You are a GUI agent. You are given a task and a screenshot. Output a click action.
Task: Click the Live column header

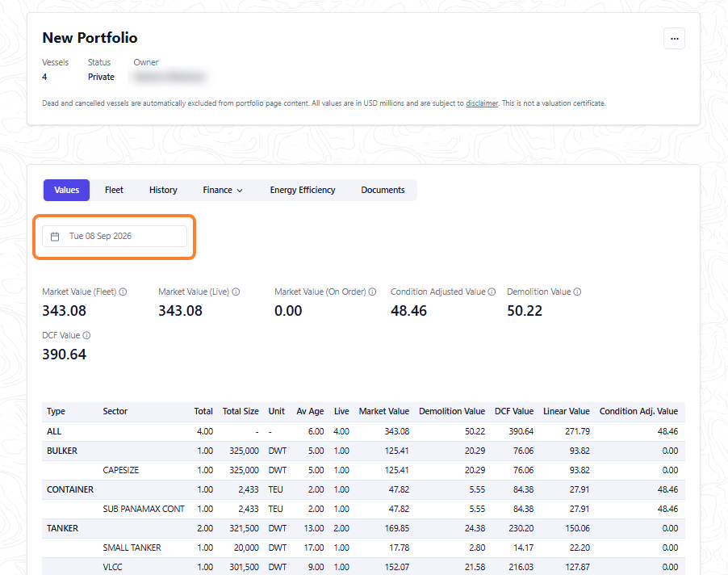(x=341, y=412)
